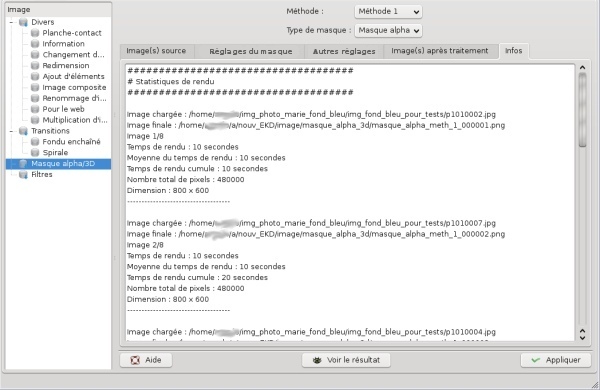Click the Planche-contact item icon

coord(35,33)
